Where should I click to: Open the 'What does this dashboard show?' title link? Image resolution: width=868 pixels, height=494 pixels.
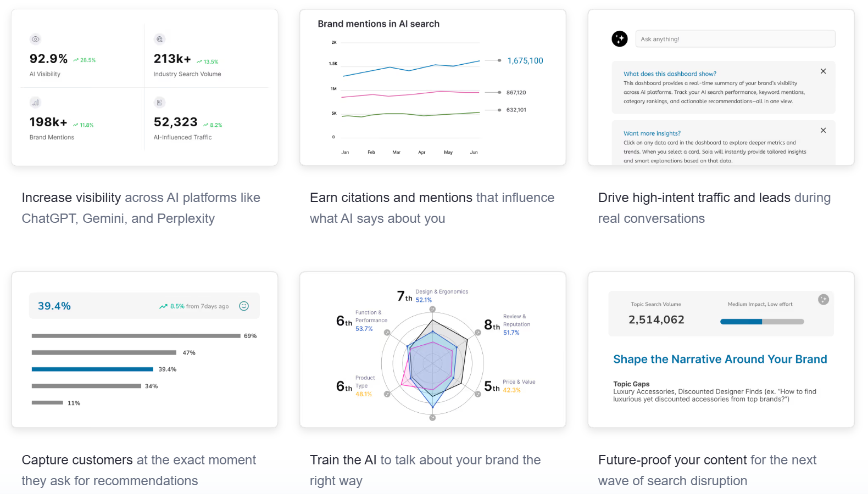click(x=669, y=74)
